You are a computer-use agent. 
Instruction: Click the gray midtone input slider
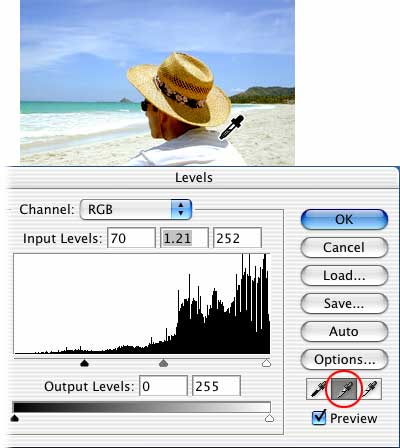click(x=163, y=363)
